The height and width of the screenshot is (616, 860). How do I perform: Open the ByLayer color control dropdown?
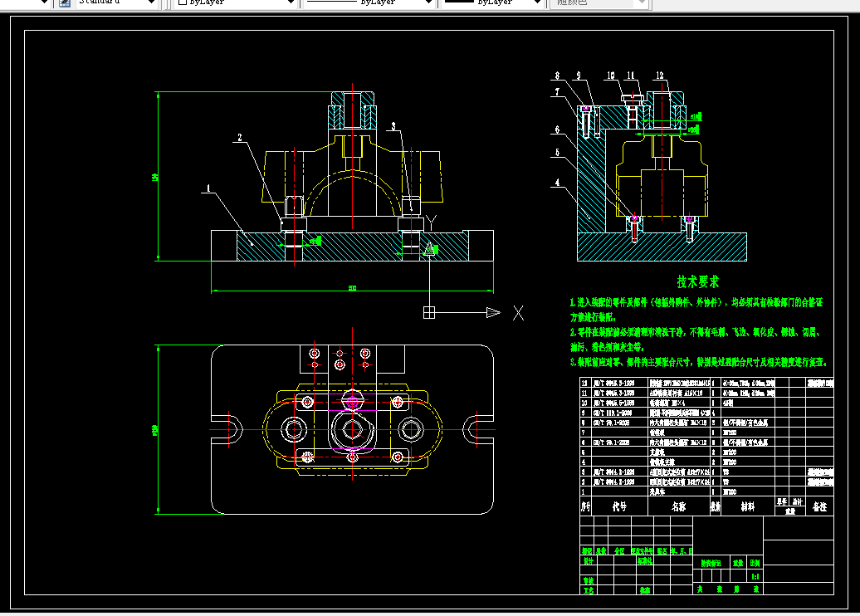pyautogui.click(x=236, y=2)
